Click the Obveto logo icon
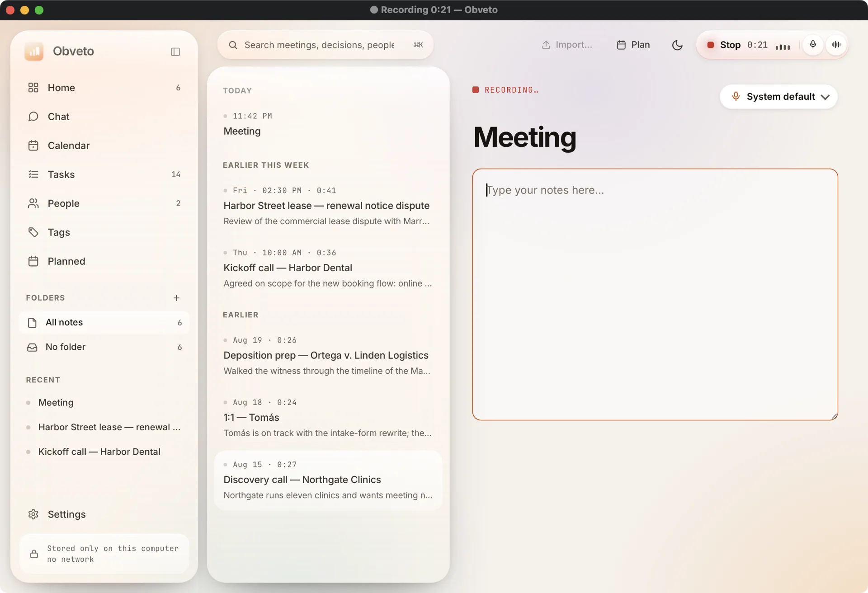 pyautogui.click(x=34, y=52)
